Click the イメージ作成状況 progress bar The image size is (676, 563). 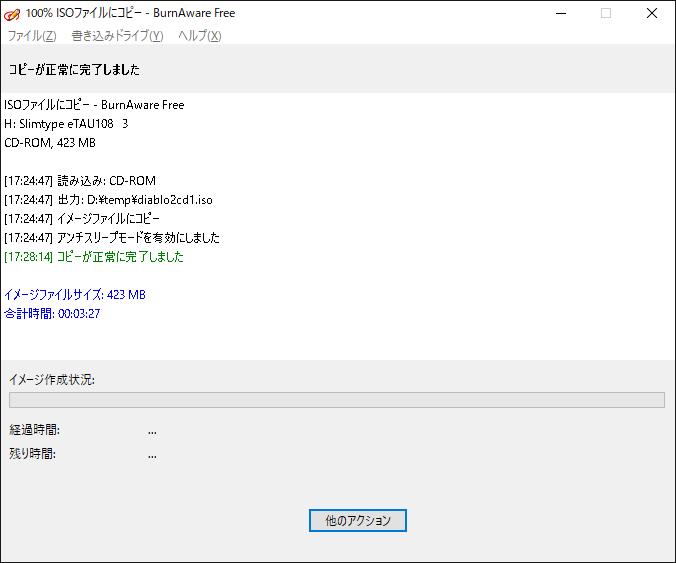point(337,400)
